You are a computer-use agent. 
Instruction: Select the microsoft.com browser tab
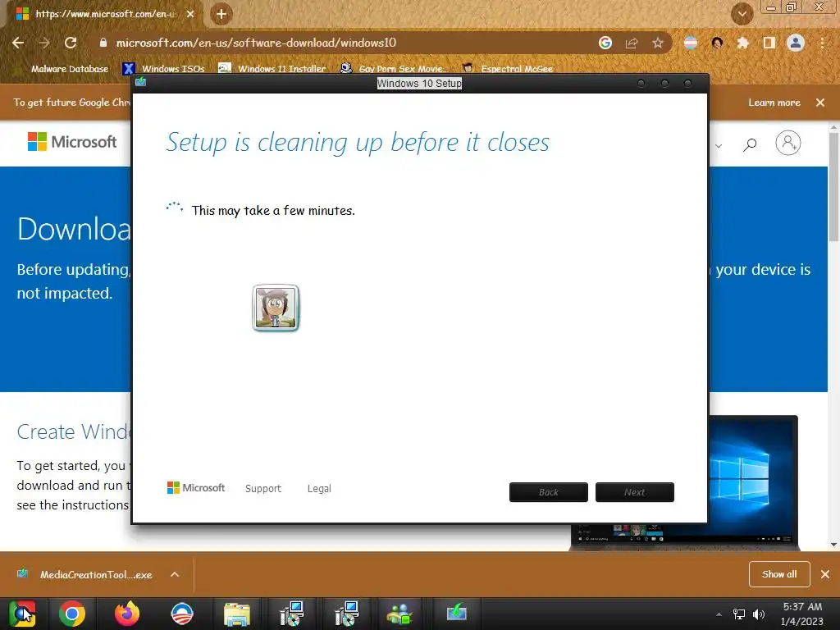click(104, 15)
